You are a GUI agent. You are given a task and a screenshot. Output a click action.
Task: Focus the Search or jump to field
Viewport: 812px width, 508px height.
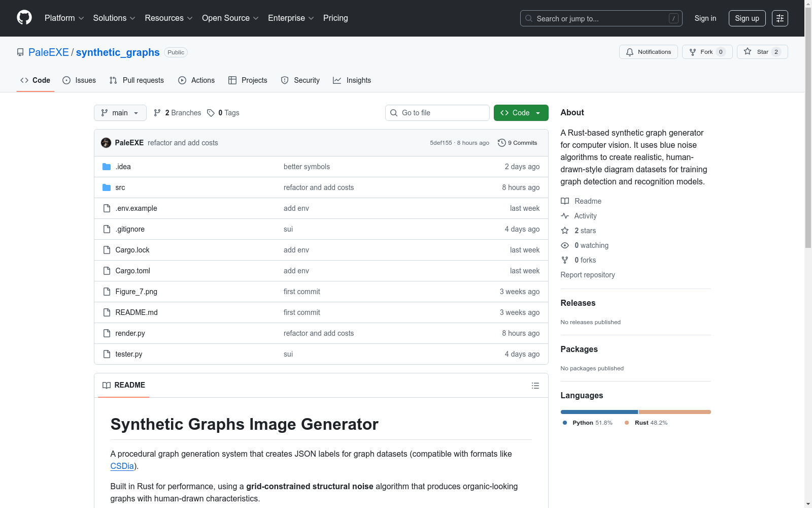click(601, 18)
